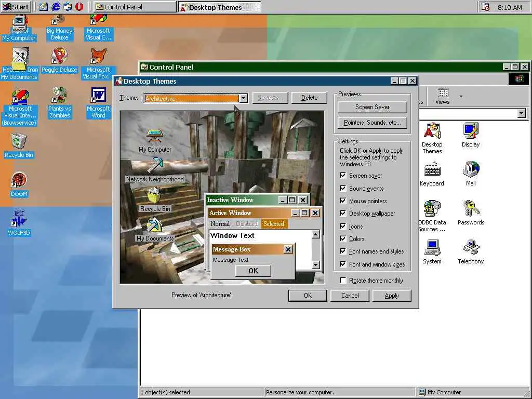Toggle the Mouse pointers checkbox
The height and width of the screenshot is (399, 532).
coord(343,201)
